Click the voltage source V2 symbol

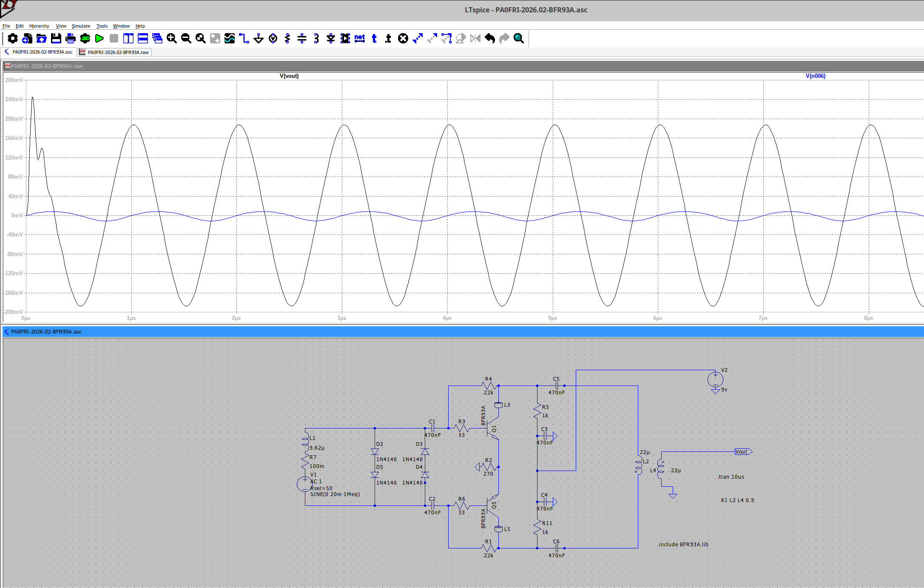point(715,378)
